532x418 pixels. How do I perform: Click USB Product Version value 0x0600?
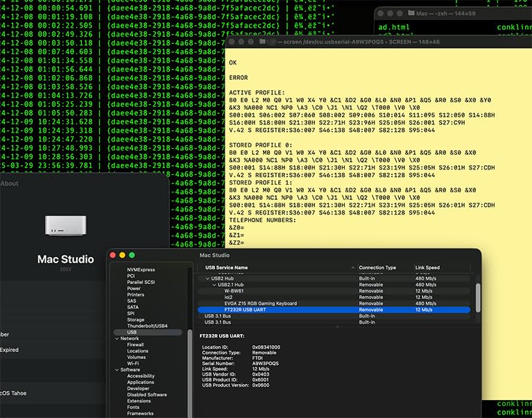coord(261,385)
